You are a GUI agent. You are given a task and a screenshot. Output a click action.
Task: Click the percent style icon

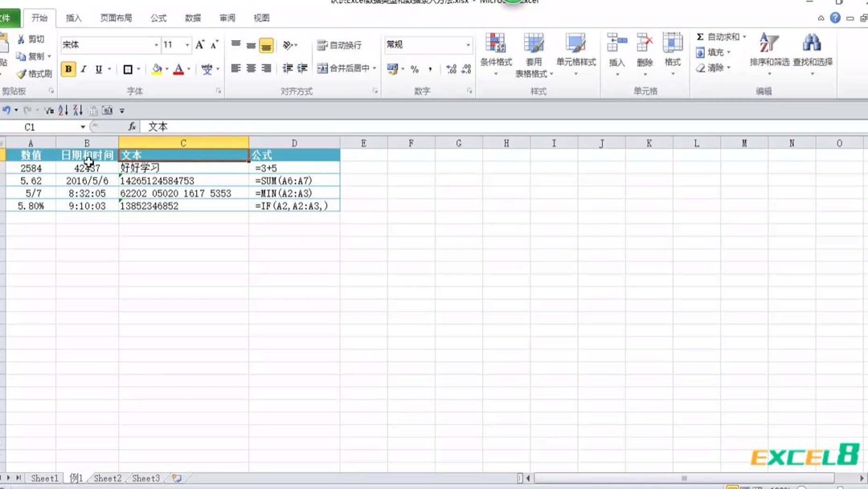pos(413,70)
